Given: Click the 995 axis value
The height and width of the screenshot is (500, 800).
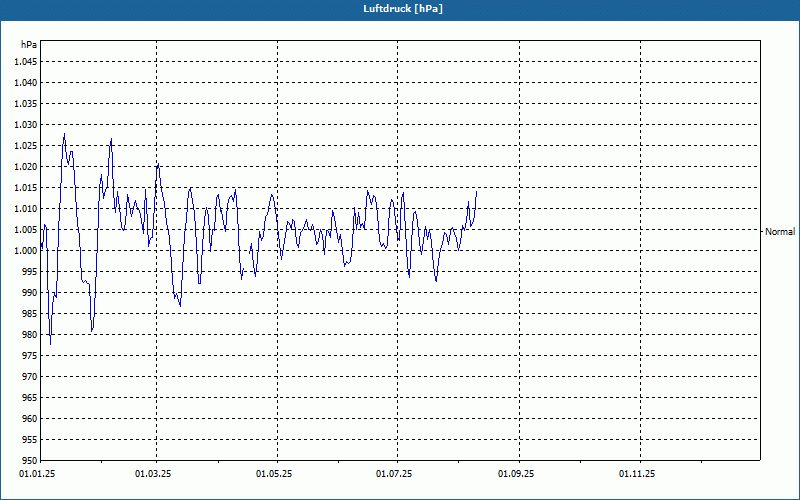Looking at the screenshot, I should coord(30,271).
